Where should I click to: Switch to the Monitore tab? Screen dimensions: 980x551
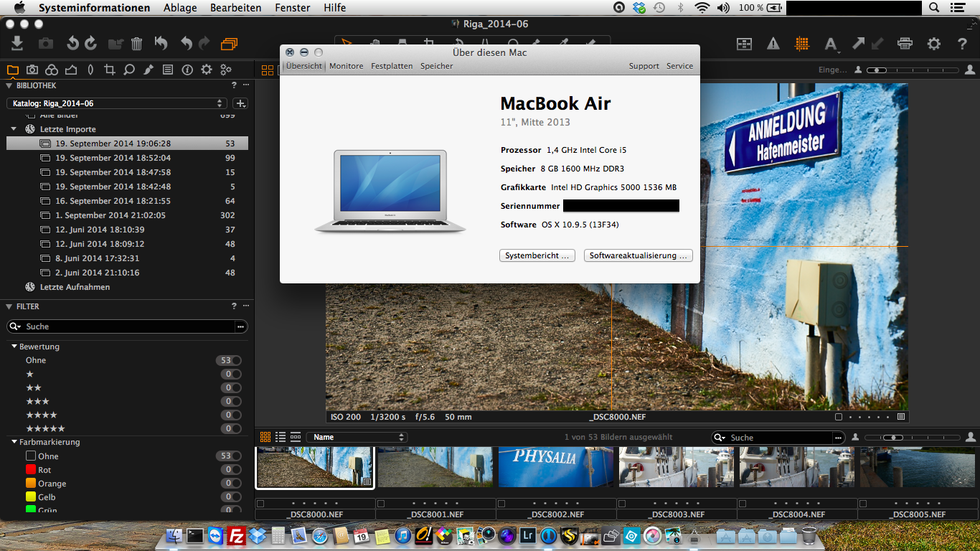point(347,66)
